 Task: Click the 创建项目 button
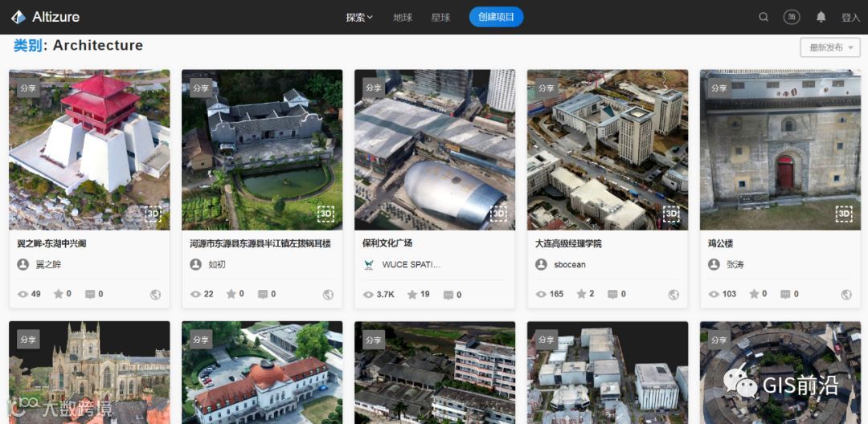(496, 17)
